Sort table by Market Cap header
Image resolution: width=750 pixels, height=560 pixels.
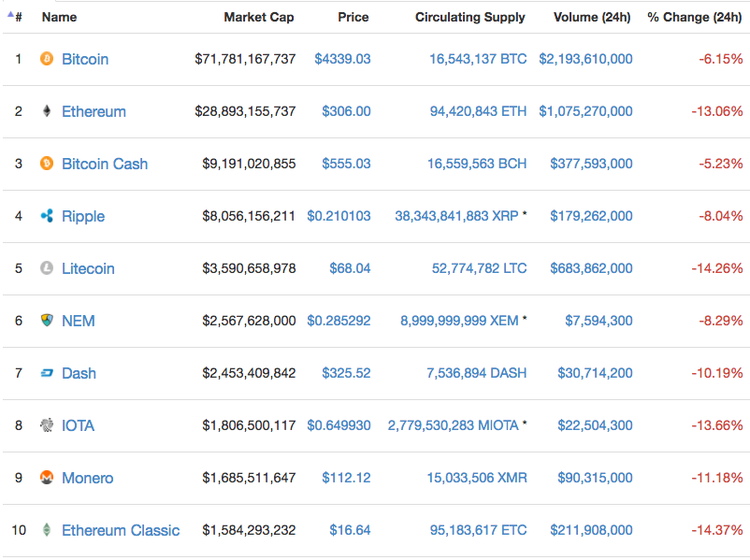(259, 17)
